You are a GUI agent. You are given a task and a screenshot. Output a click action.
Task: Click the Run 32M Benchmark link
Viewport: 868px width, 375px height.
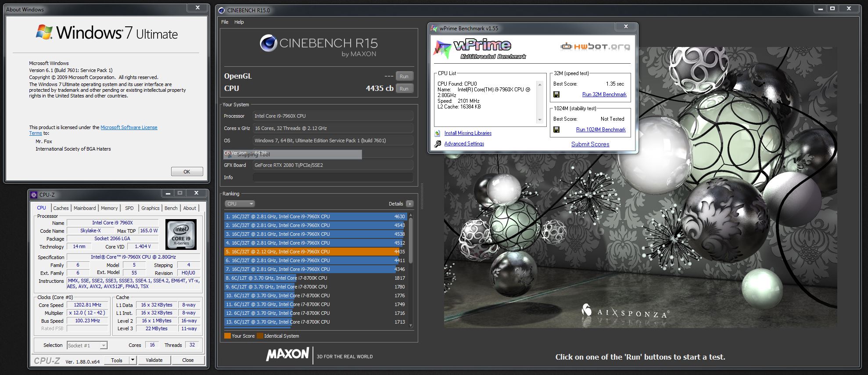click(604, 94)
